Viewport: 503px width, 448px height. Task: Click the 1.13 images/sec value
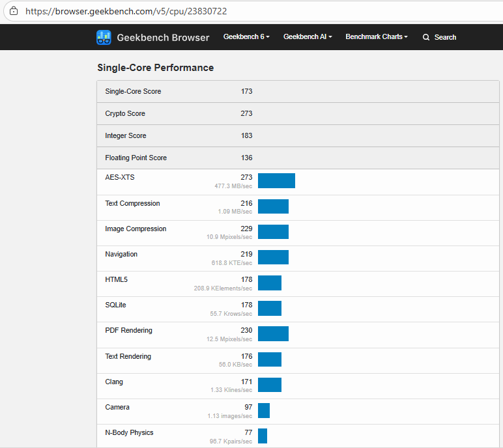[x=230, y=416]
